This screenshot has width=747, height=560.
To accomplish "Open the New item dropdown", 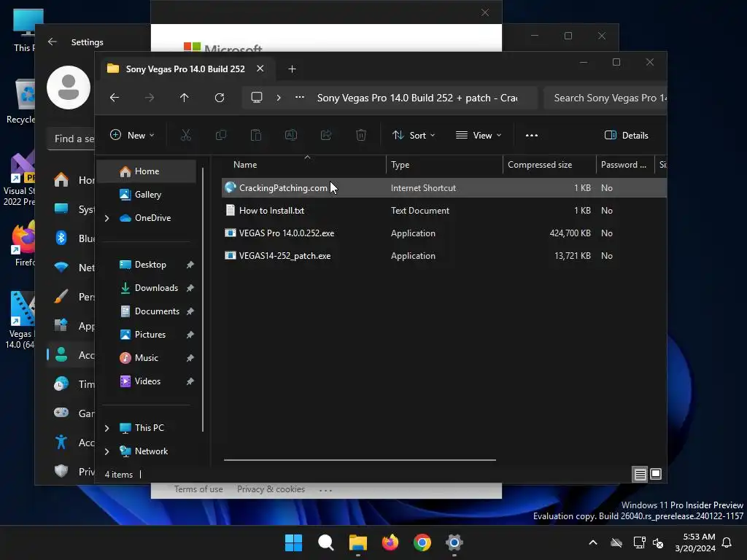I will tap(132, 135).
